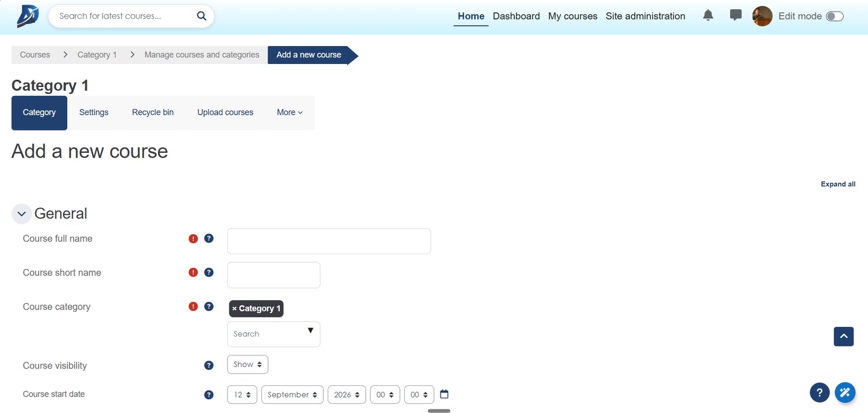Open the Recycle bin tab
This screenshot has width=868, height=413.
153,113
